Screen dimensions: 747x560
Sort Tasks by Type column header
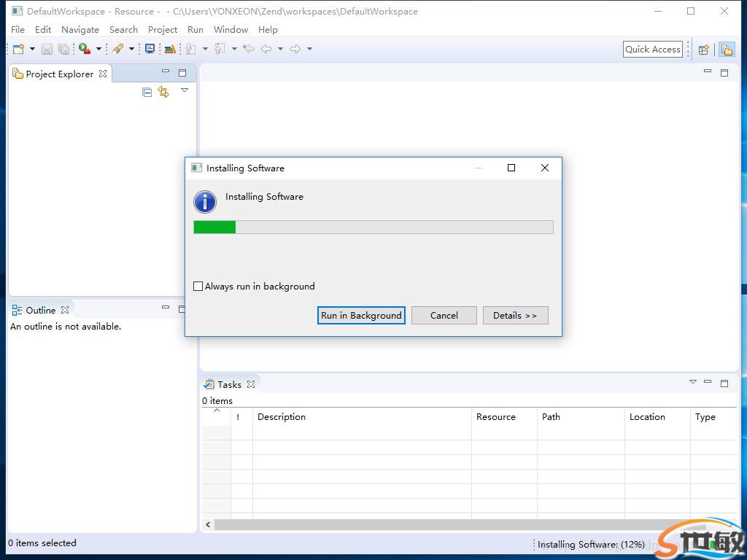(x=713, y=417)
